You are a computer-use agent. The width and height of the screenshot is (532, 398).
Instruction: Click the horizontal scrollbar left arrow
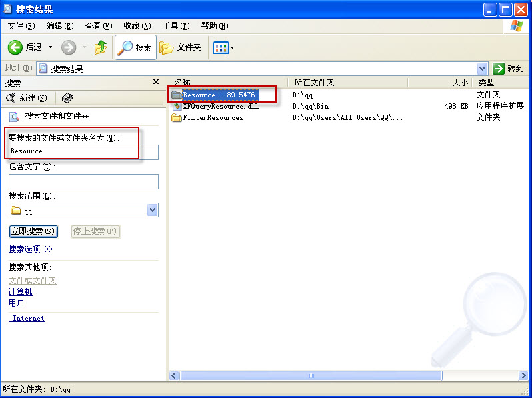[x=174, y=375]
